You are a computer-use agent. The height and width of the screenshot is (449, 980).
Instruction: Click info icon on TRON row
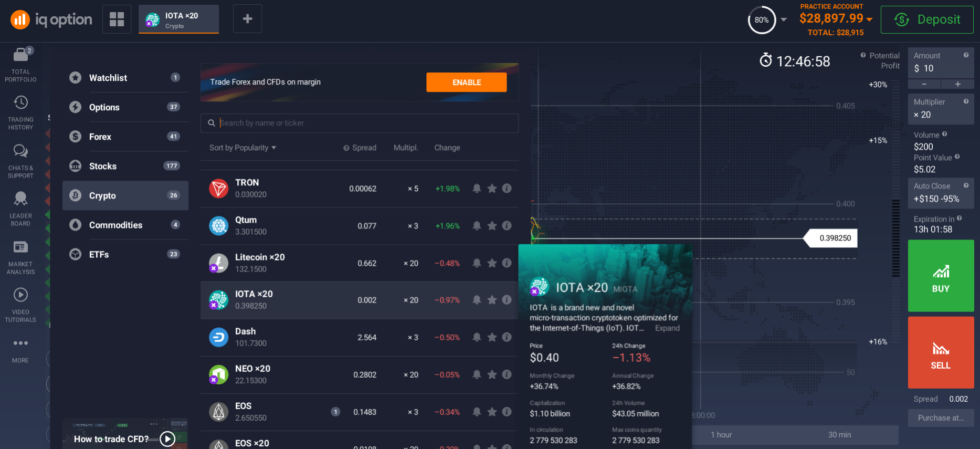507,188
